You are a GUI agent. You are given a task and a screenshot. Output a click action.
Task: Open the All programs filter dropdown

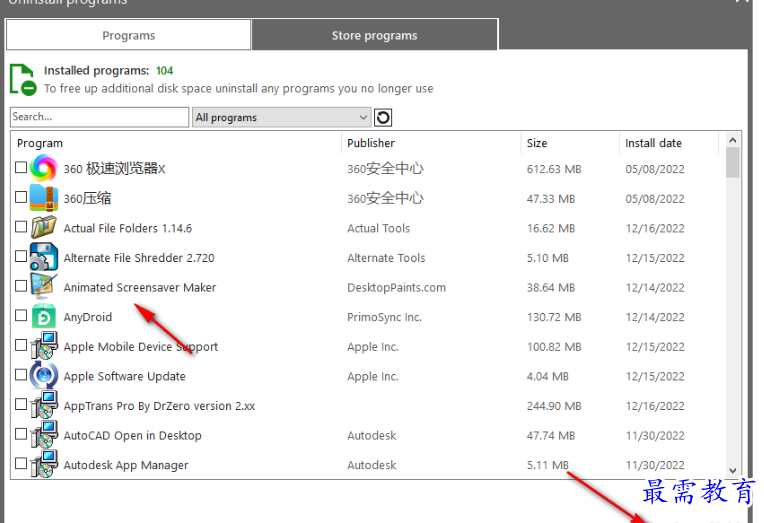click(282, 117)
